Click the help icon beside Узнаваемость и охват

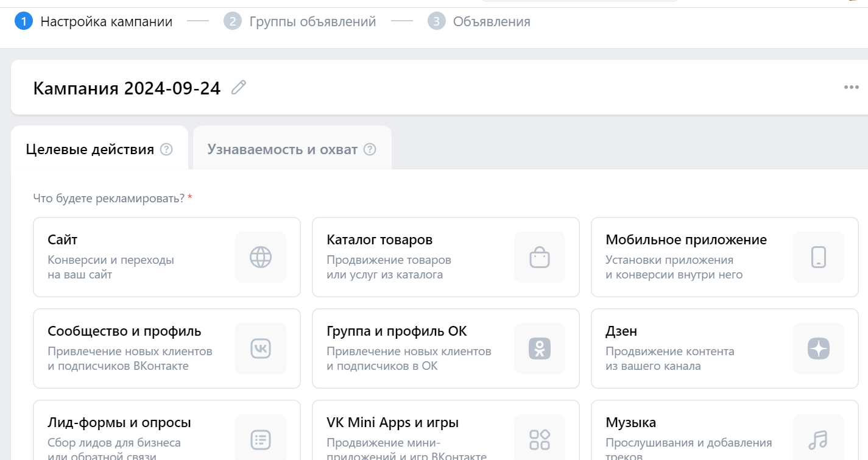(x=370, y=149)
